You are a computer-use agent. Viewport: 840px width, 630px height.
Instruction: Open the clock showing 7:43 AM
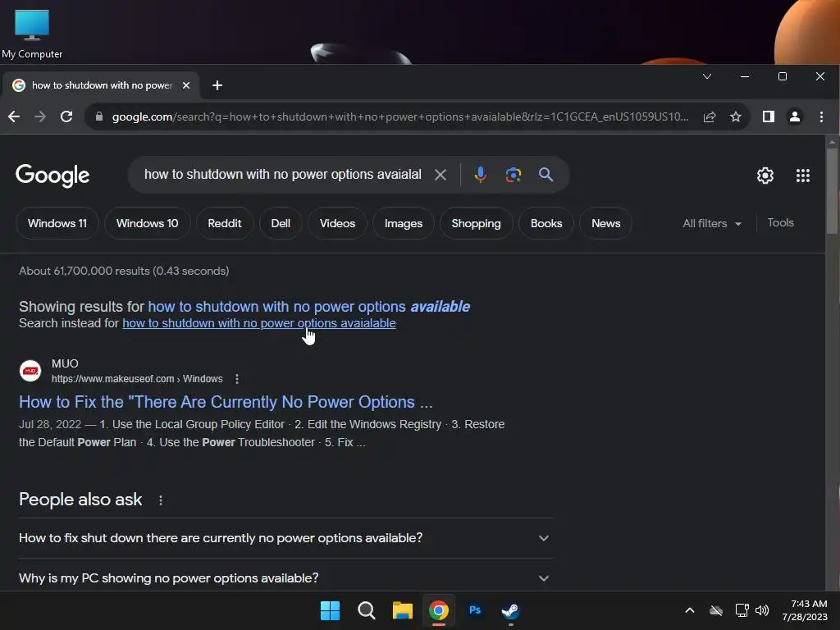point(805,610)
